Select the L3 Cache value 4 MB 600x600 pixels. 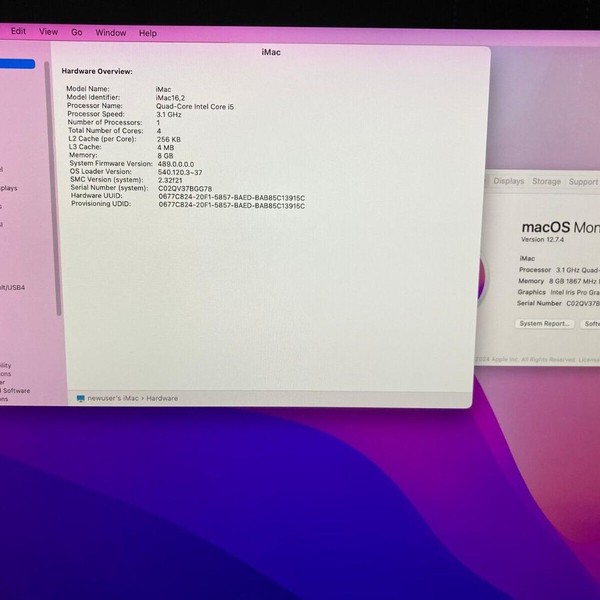pos(166,147)
